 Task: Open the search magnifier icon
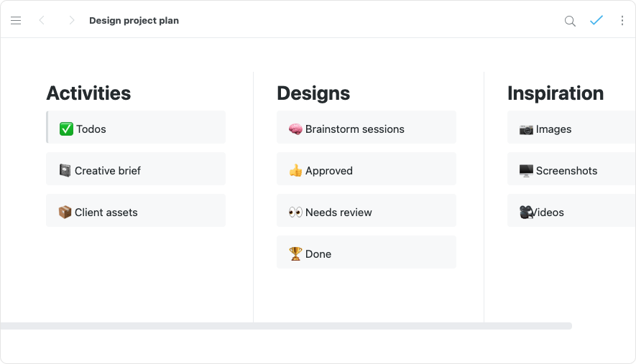(570, 21)
